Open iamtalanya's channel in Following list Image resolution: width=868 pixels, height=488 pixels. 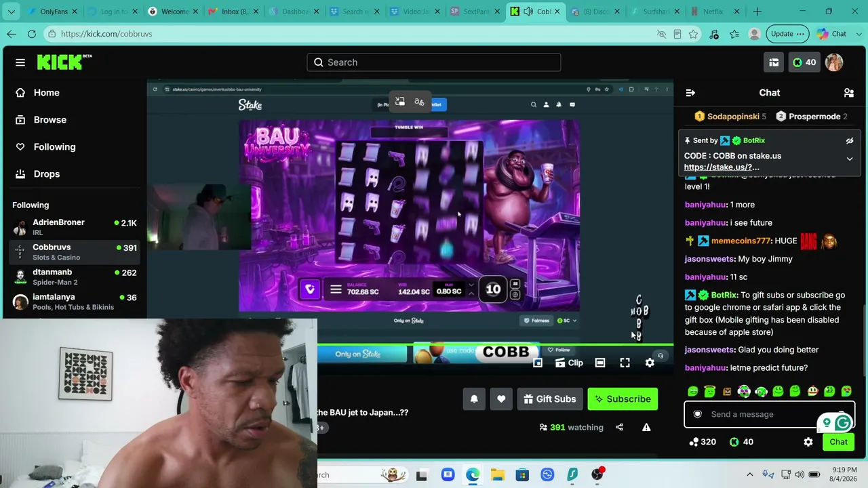[75, 302]
